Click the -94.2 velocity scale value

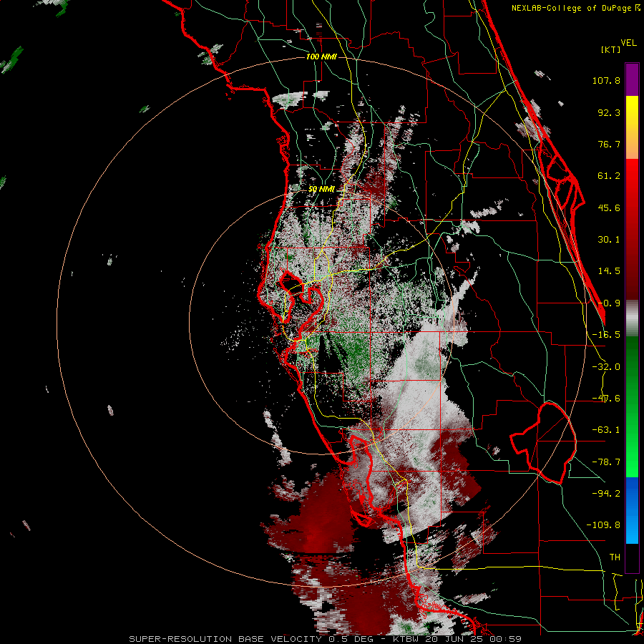click(606, 493)
